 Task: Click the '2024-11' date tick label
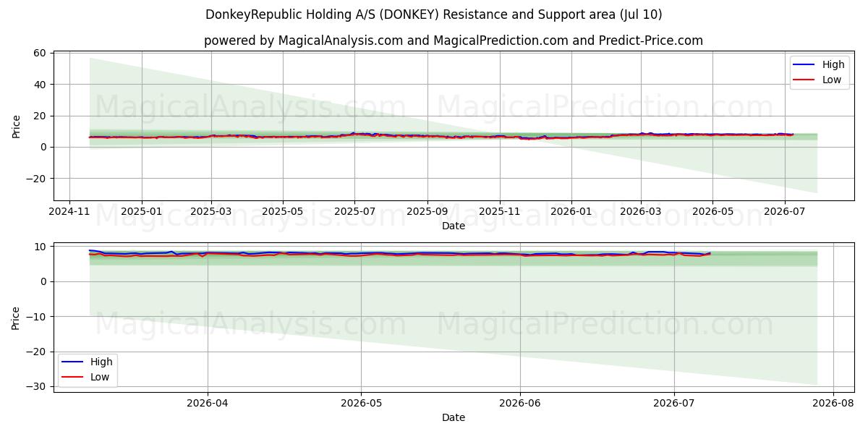tap(69, 213)
